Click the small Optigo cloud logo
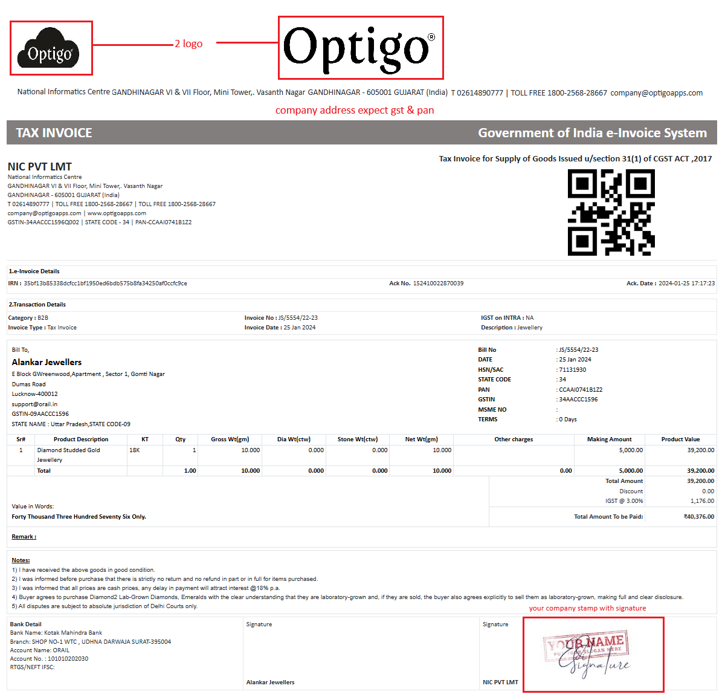 click(x=51, y=49)
